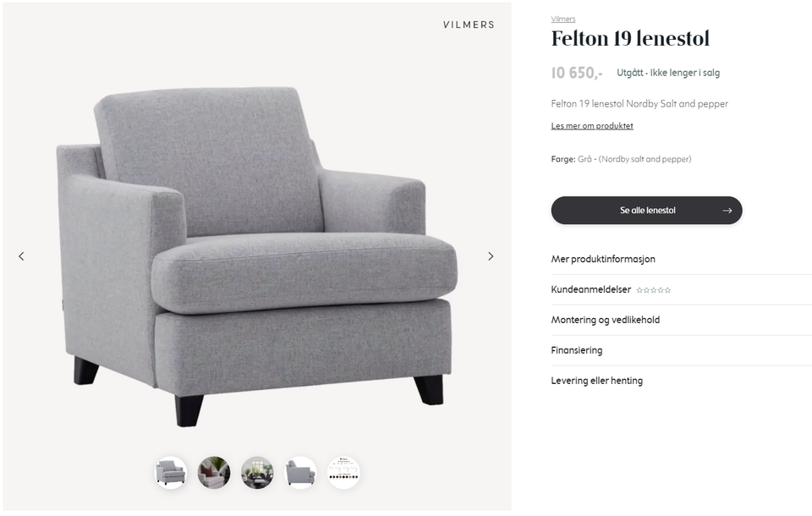The width and height of the screenshot is (812, 516).
Task: Click the Felton 19 lenestol heading
Action: coord(630,39)
